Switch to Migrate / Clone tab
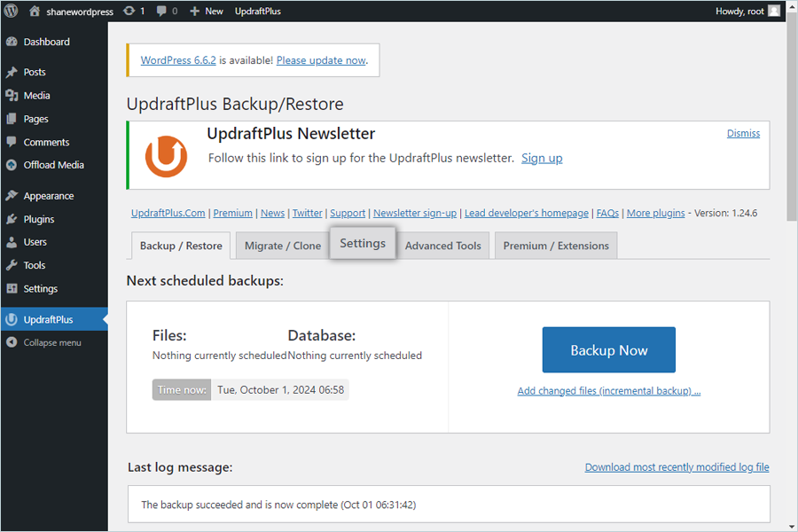798x532 pixels. pos(283,246)
